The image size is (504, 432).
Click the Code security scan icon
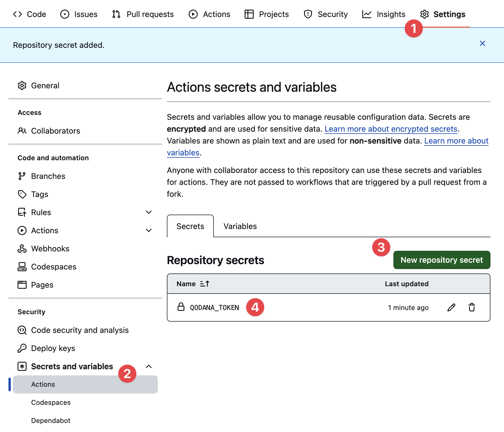tap(22, 330)
